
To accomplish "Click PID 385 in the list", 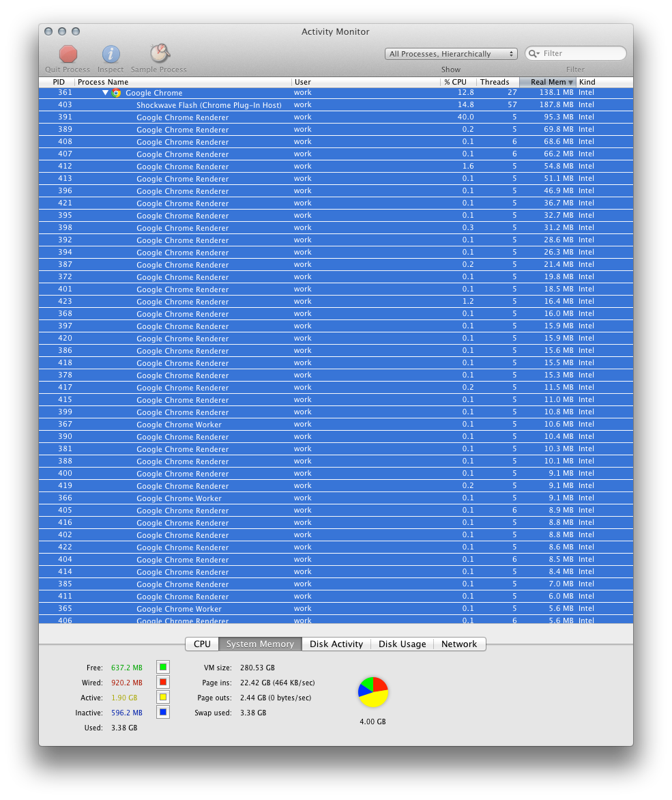I will pyautogui.click(x=65, y=584).
